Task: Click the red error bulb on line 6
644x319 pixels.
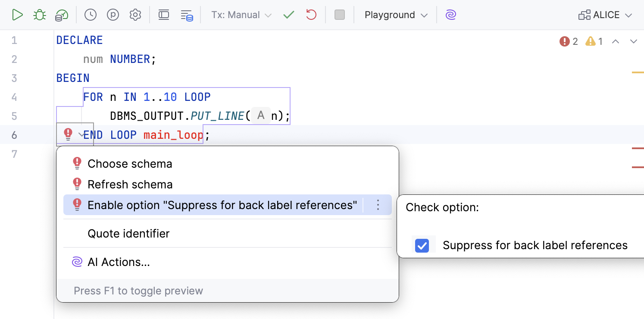Action: coord(68,134)
